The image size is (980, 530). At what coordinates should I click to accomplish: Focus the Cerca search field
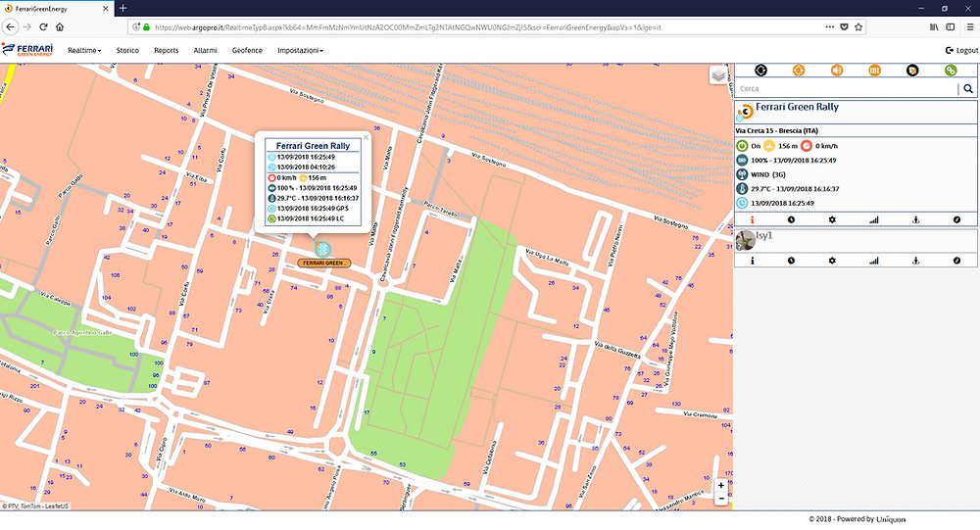pos(847,89)
